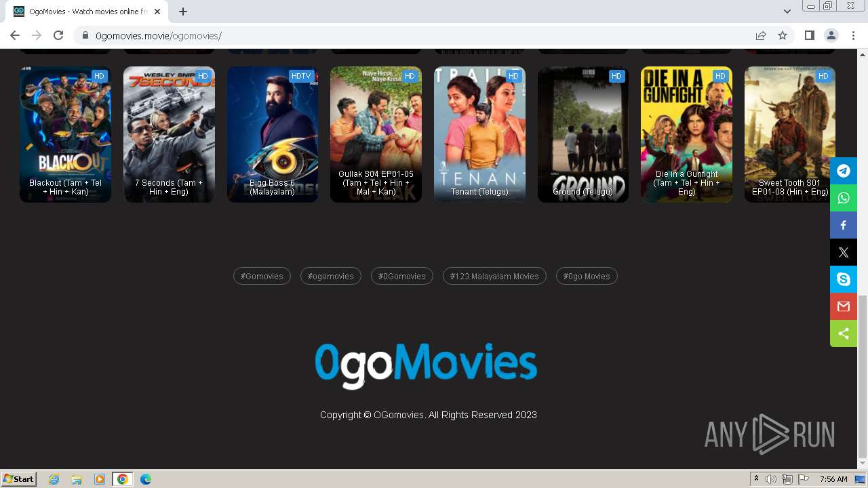Click the share-this-page icon in the address bar
This screenshot has width=868, height=488.
pos(761,35)
